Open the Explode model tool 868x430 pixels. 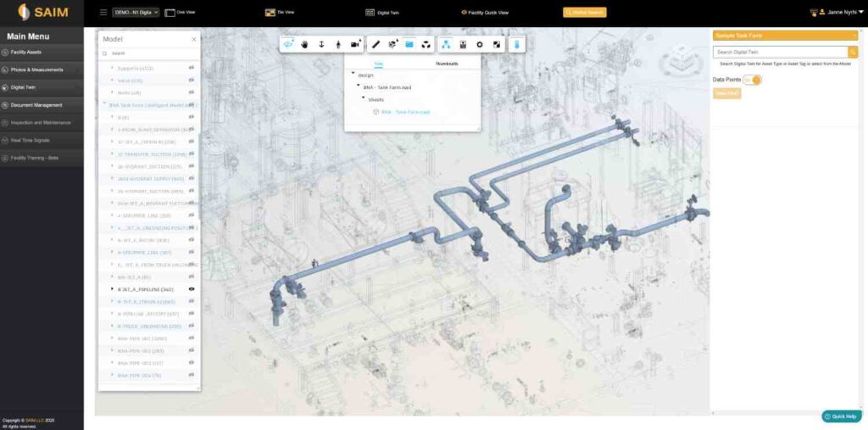coord(426,44)
